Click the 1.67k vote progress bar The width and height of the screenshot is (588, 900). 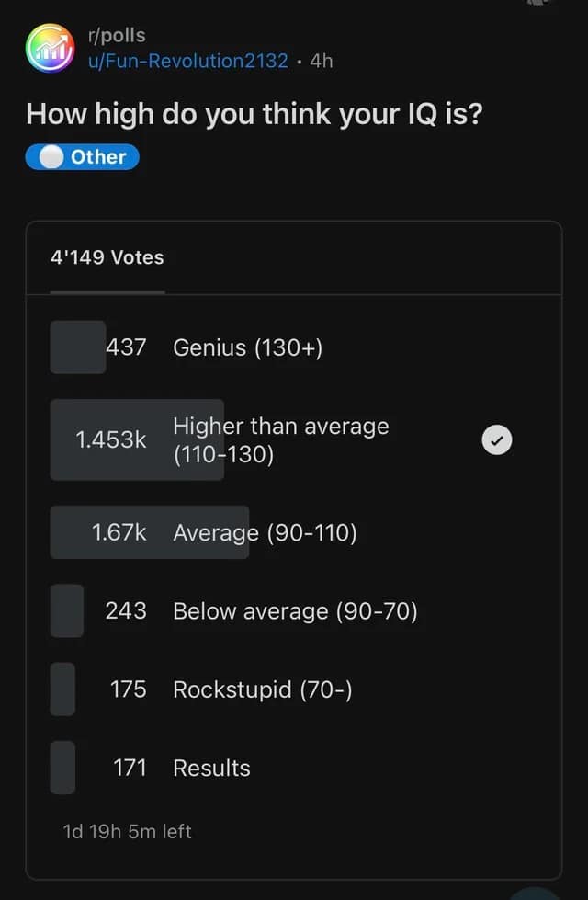149,532
